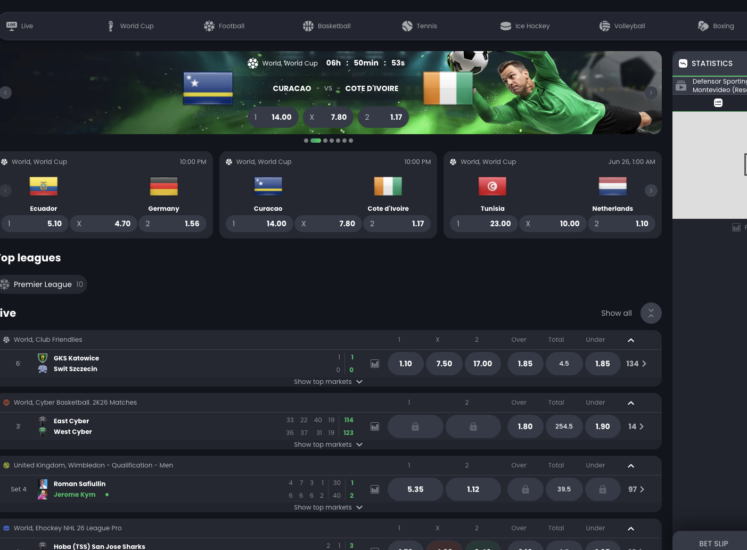Select Over 1.85 in Katowice match
The image size is (747, 550).
(525, 364)
